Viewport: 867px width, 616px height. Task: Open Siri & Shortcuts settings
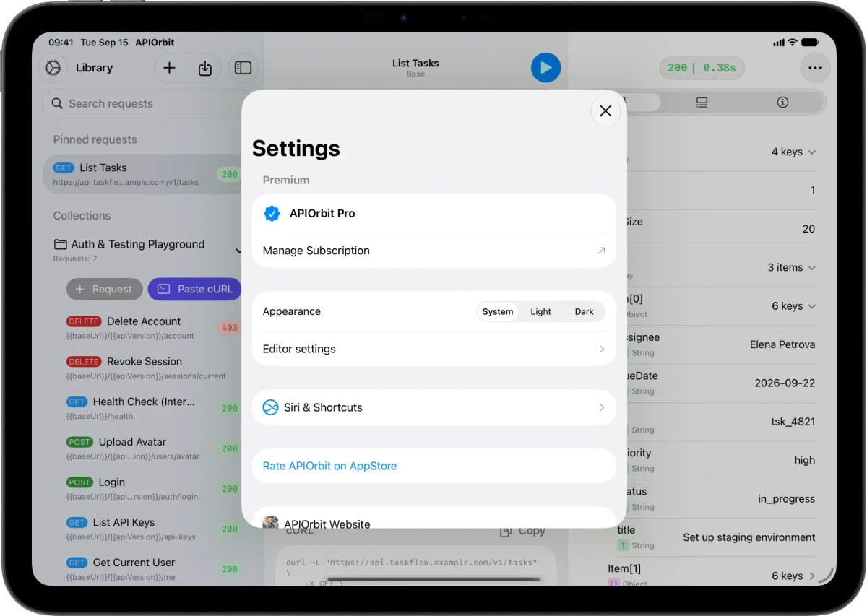tap(434, 407)
